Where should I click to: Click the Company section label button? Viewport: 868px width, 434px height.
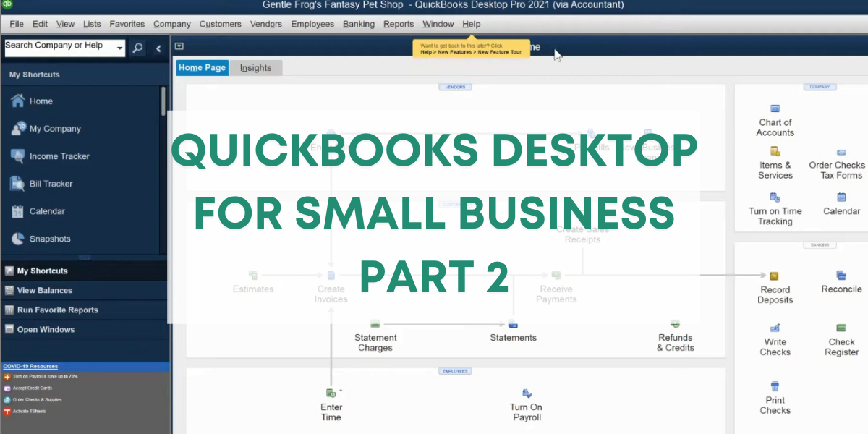pyautogui.click(x=820, y=87)
